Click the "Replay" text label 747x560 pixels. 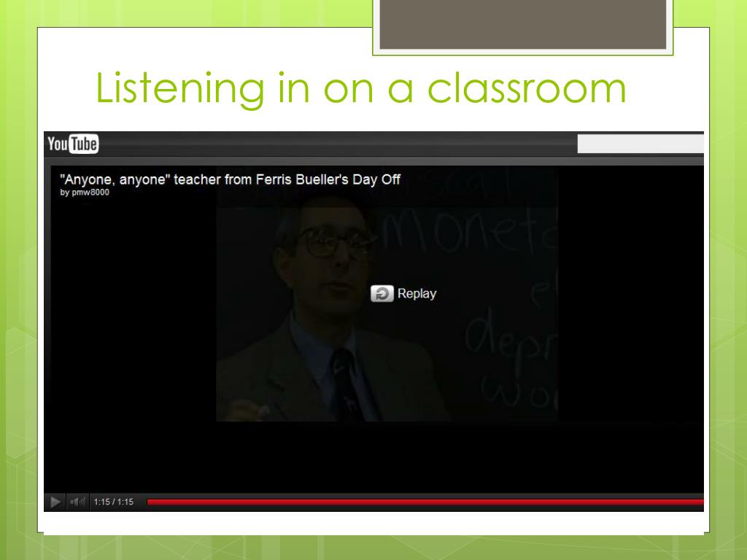pyautogui.click(x=417, y=293)
